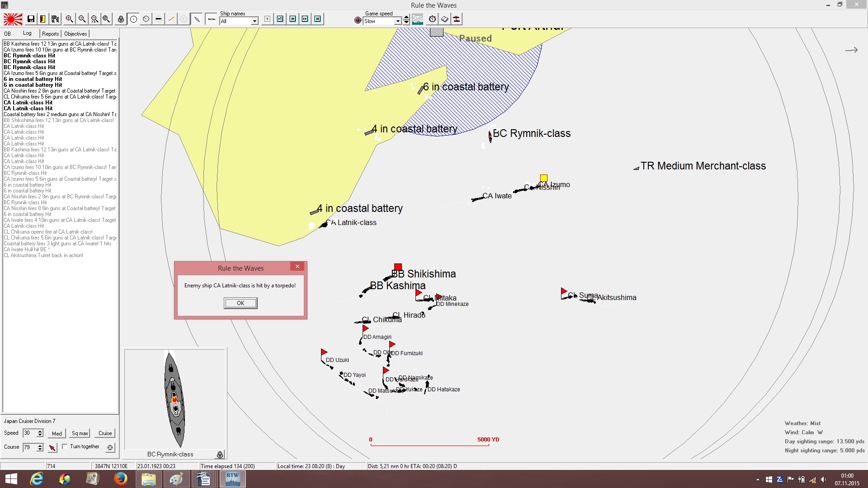868x488 pixels.
Task: Open the Objectives tab
Action: [75, 34]
